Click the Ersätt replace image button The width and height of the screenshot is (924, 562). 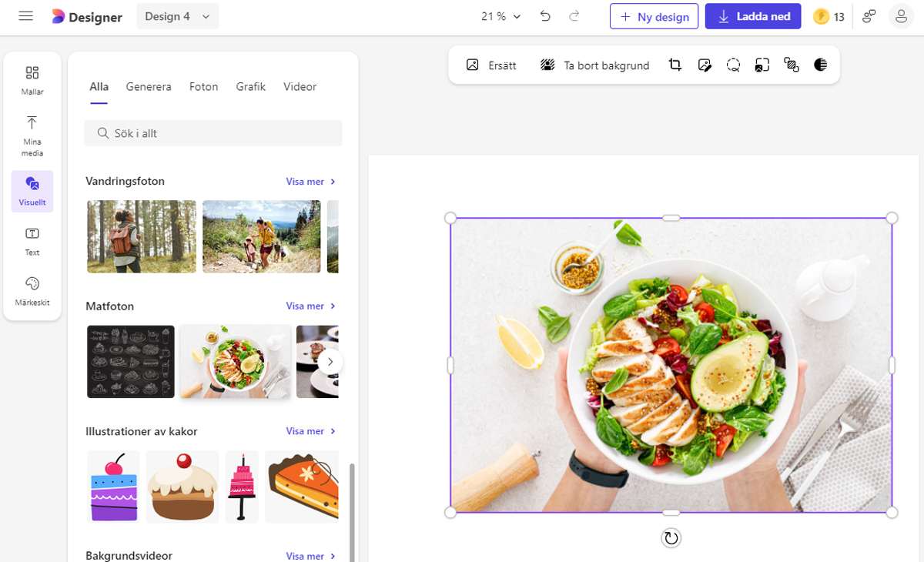click(491, 65)
